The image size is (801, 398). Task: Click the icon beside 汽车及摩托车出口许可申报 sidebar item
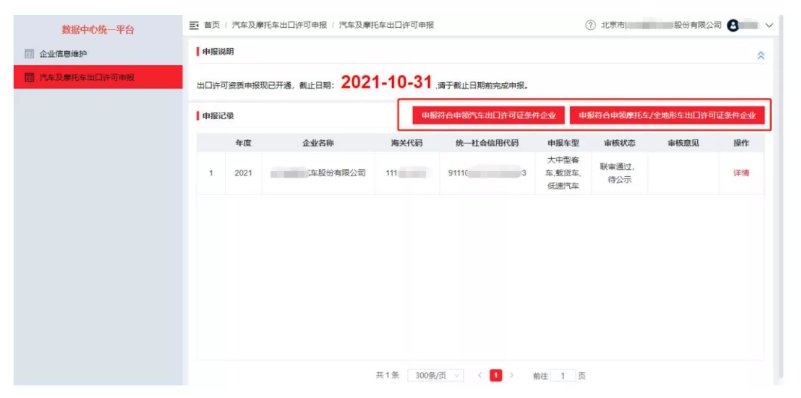[x=29, y=78]
